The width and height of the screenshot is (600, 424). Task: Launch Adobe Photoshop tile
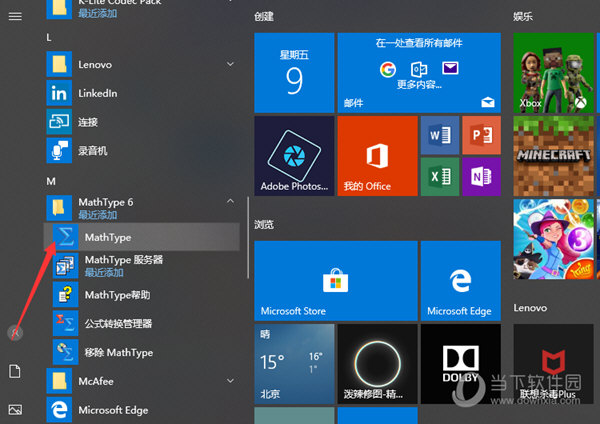click(x=294, y=156)
